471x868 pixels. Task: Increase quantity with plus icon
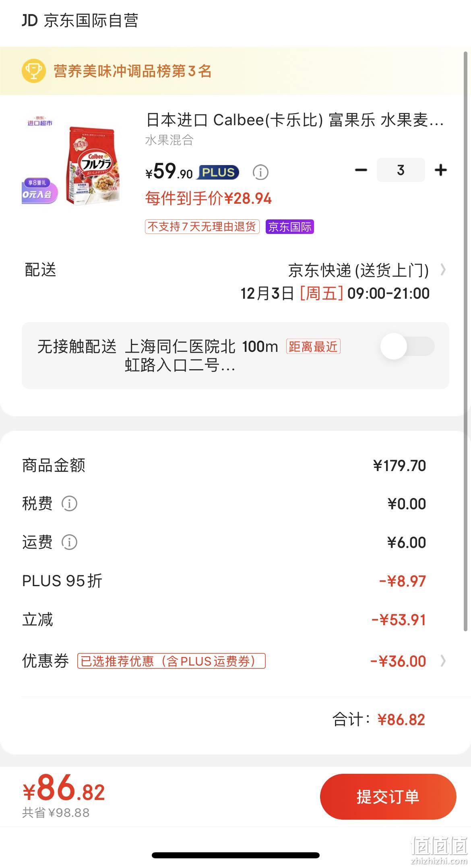[x=441, y=170]
